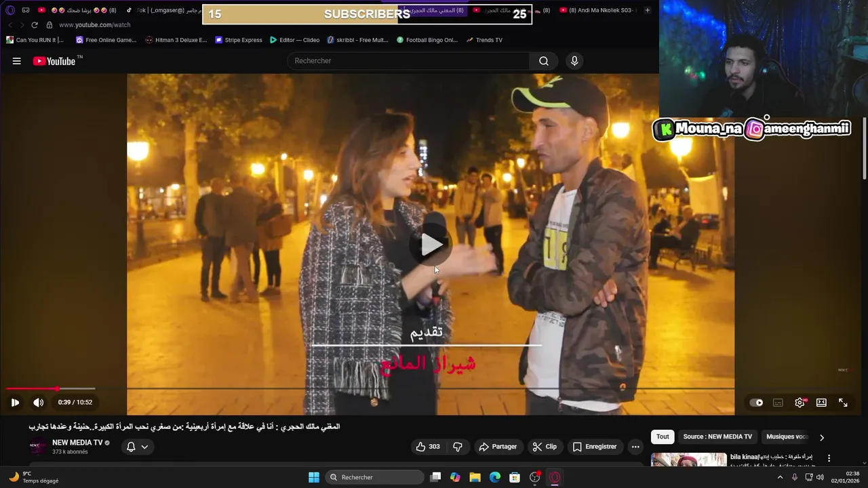This screenshot has width=868, height=488.
Task: Click the page vertical scrollbar
Action: (865, 149)
